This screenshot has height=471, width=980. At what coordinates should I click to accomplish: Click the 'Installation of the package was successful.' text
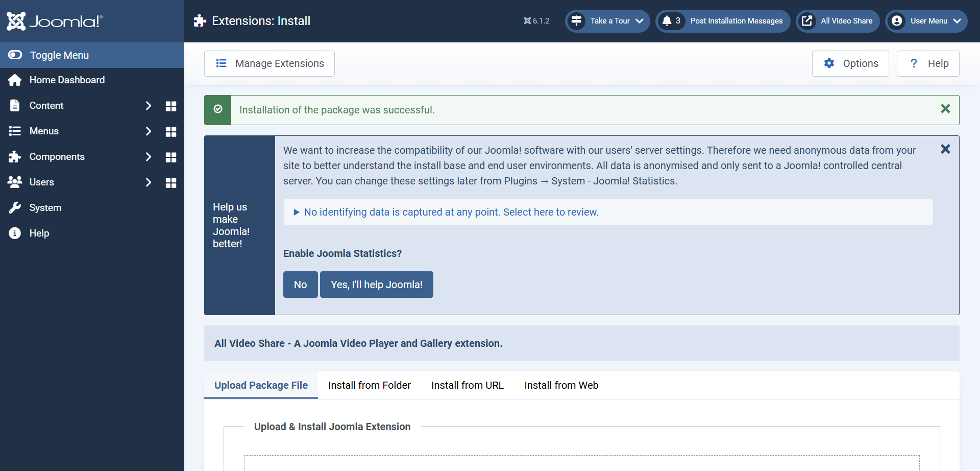point(337,110)
